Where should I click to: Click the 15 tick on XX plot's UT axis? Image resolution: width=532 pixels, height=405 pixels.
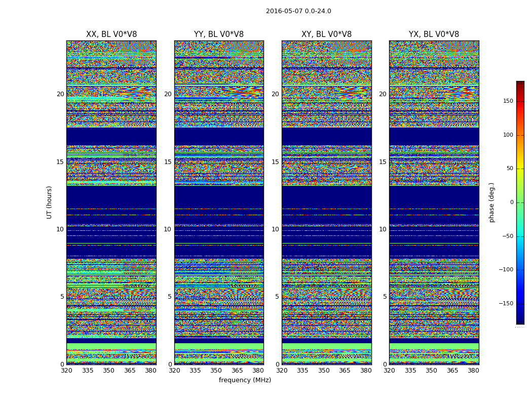[60, 162]
